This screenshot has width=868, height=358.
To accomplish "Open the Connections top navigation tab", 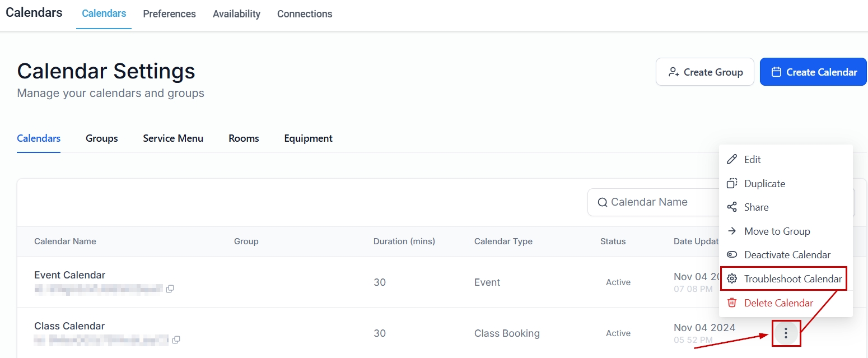I will pos(305,14).
